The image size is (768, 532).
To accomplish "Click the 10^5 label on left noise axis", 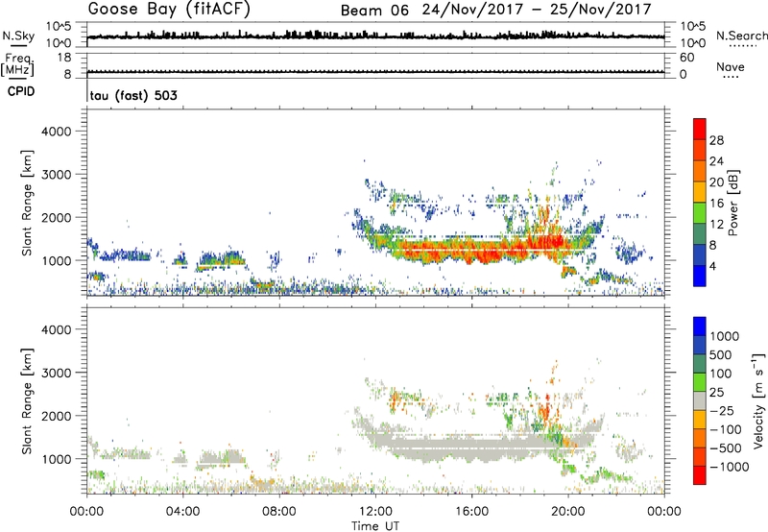I will (59, 26).
